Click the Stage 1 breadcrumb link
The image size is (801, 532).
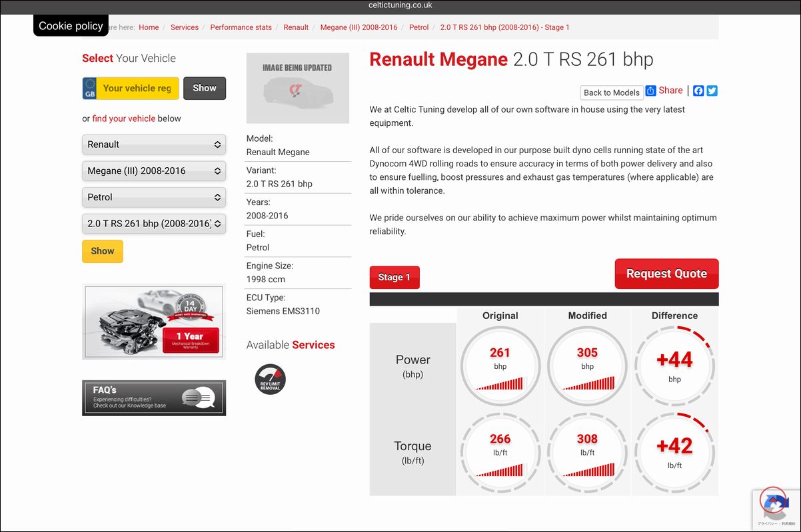505,27
